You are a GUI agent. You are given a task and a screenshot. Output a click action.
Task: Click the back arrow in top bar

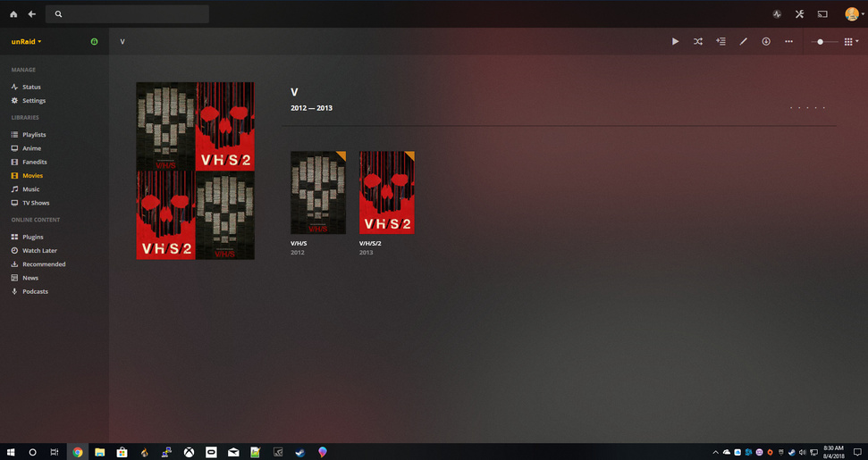click(32, 14)
